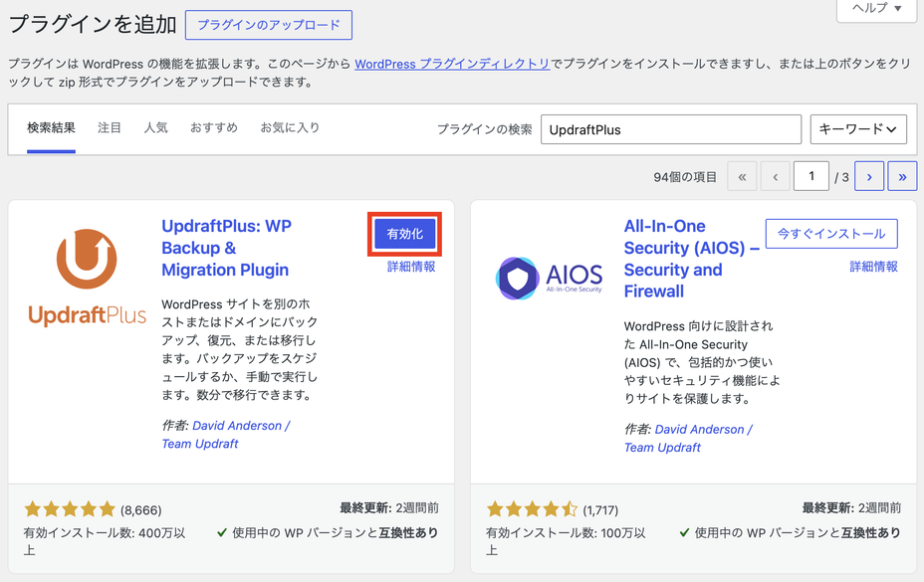This screenshot has width=924, height=582.
Task: Click the current page number field
Action: click(x=811, y=176)
